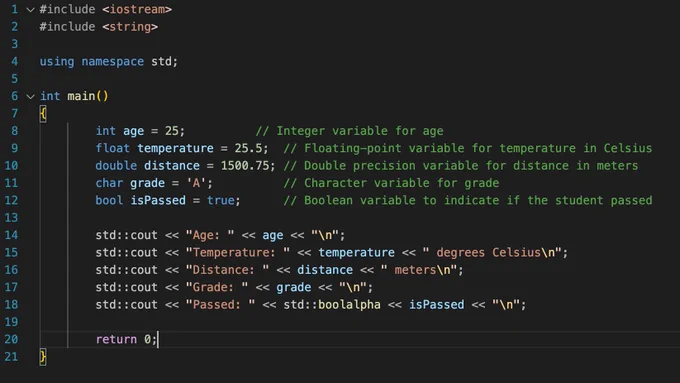Image resolution: width=680 pixels, height=383 pixels.
Task: Collapse the main() function fold chevron
Action: [x=30, y=96]
